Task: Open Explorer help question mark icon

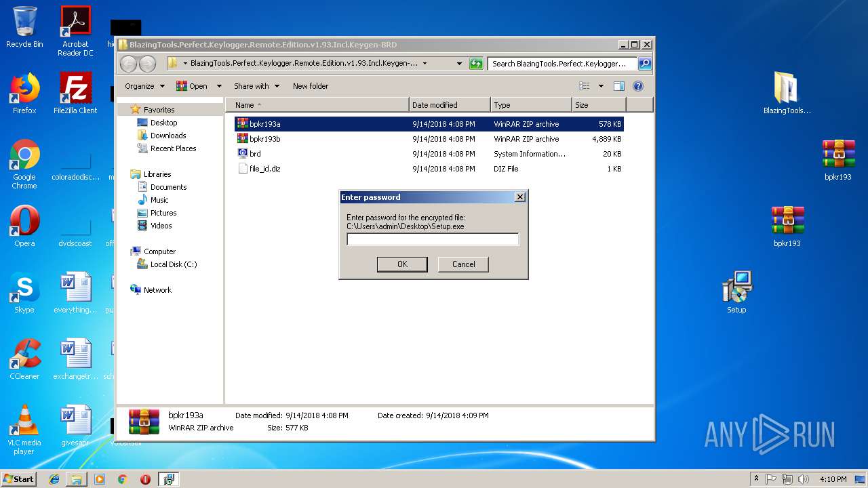Action: [x=637, y=86]
